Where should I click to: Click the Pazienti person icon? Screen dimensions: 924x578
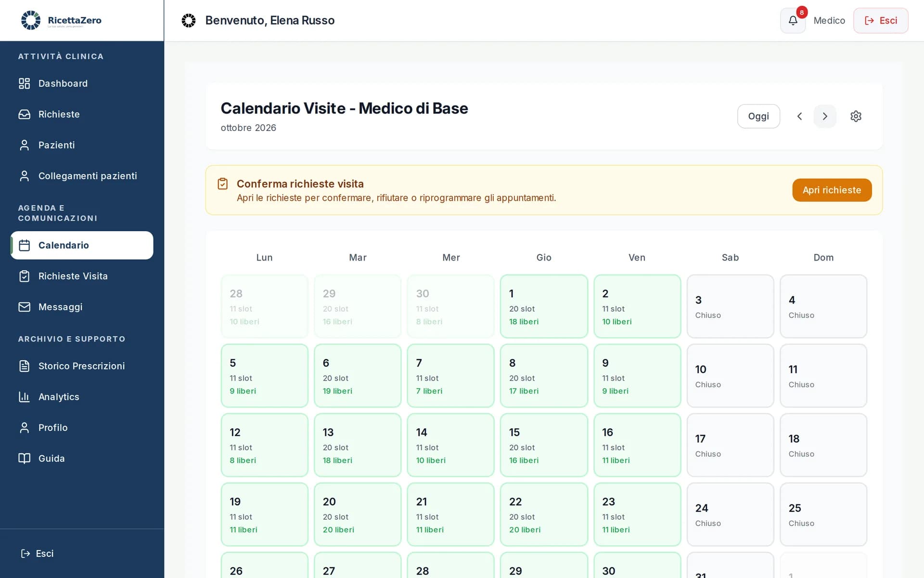(x=25, y=145)
